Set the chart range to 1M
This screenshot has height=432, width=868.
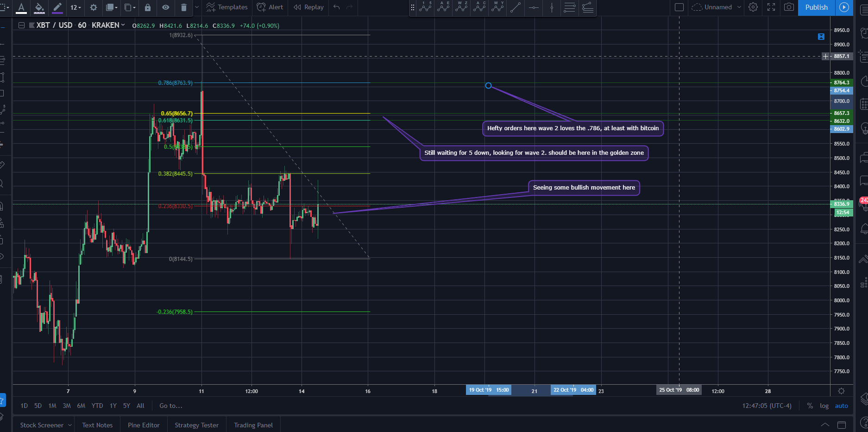click(52, 406)
